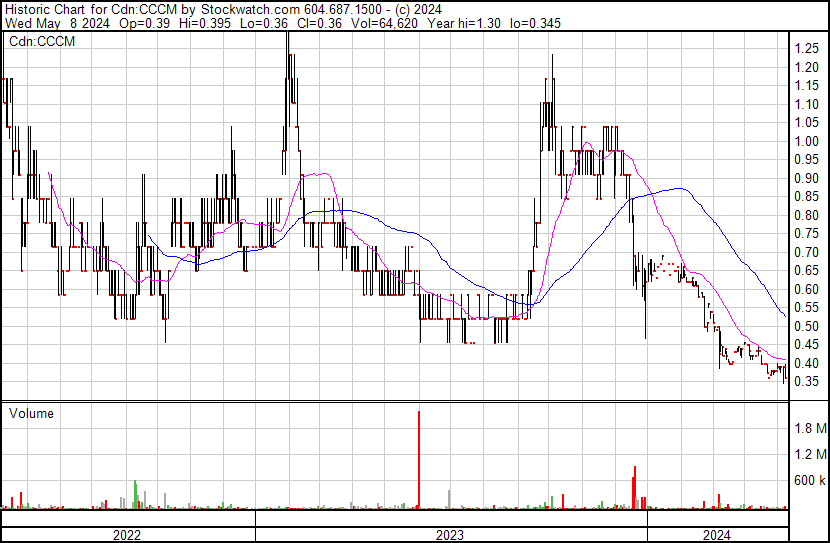830x543 pixels.
Task: Click the 'Wed May 8 2024' date text
Action: [x=57, y=23]
